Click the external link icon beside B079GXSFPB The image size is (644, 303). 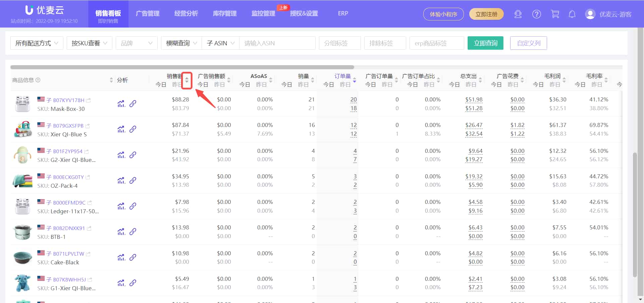click(88, 125)
